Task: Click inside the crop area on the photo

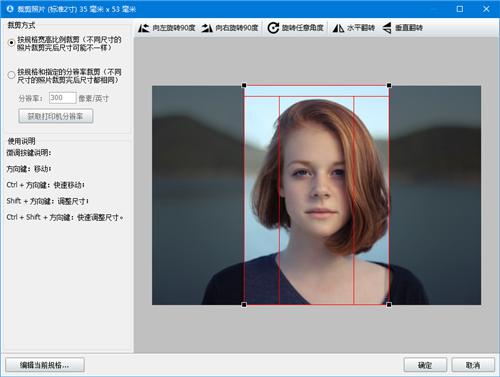Action: (x=316, y=195)
